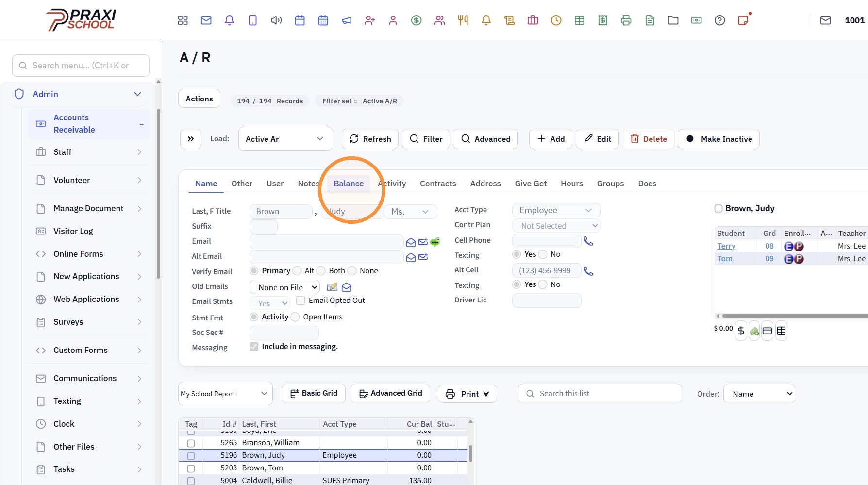Click the envelope icon next to 1001
This screenshot has width=868, height=485.
click(x=825, y=20)
